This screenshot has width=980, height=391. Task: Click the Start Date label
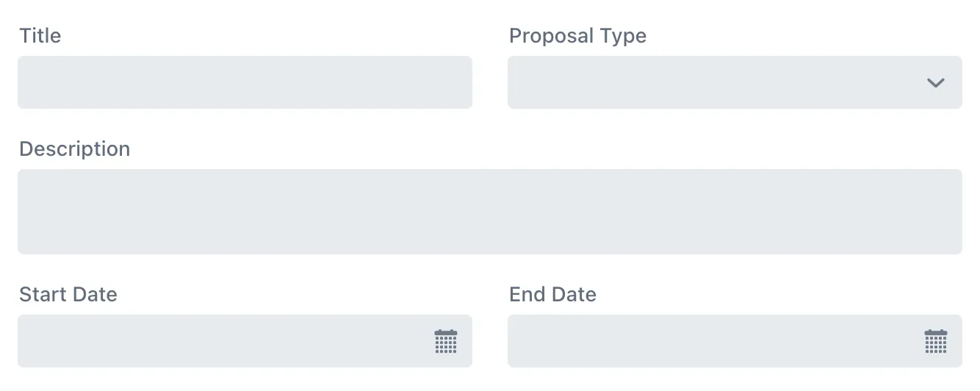point(68,295)
